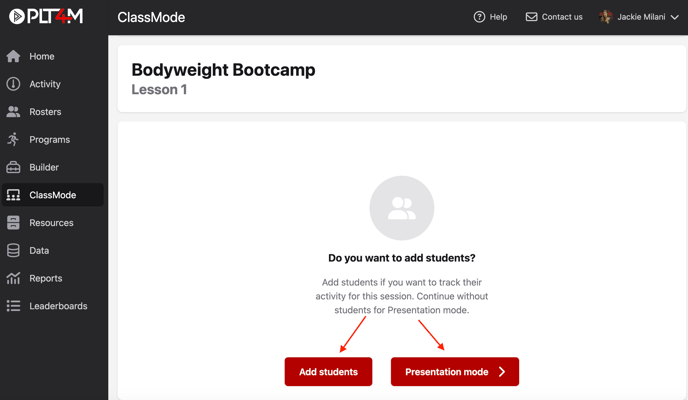This screenshot has height=400, width=688.
Task: Click the grey students placeholder icon
Action: pyautogui.click(x=402, y=208)
